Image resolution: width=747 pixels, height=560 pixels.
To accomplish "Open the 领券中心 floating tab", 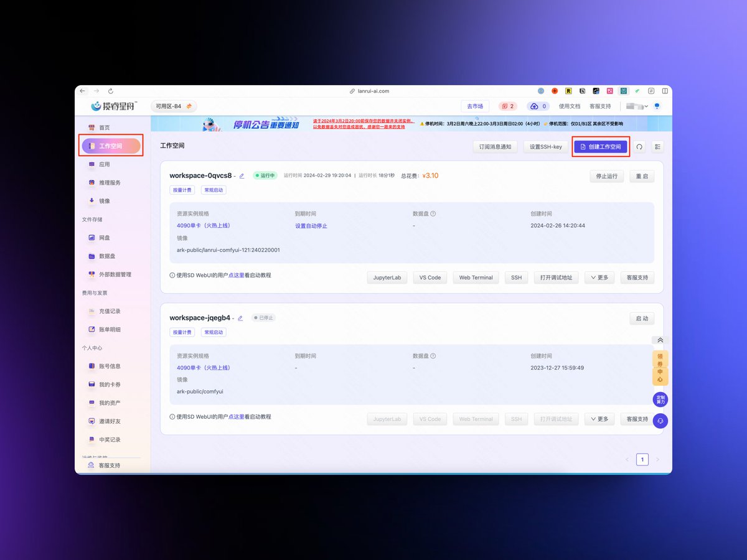I will [x=660, y=368].
